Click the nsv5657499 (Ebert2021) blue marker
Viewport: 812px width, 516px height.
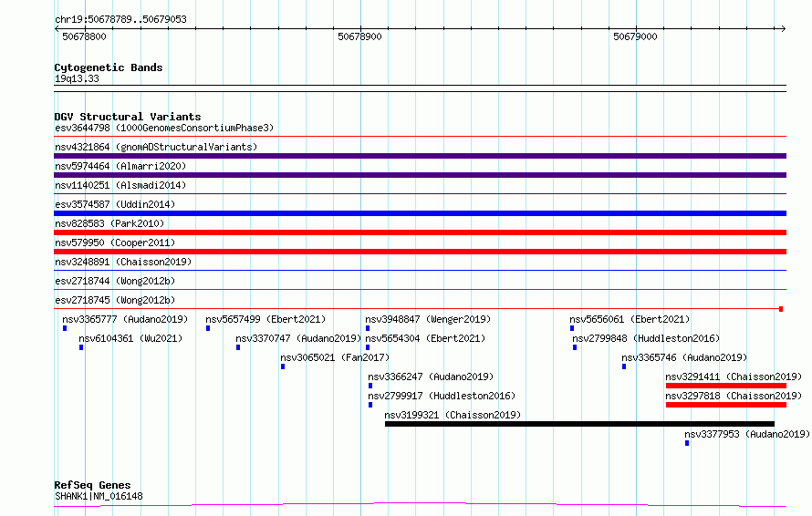tap(208, 328)
